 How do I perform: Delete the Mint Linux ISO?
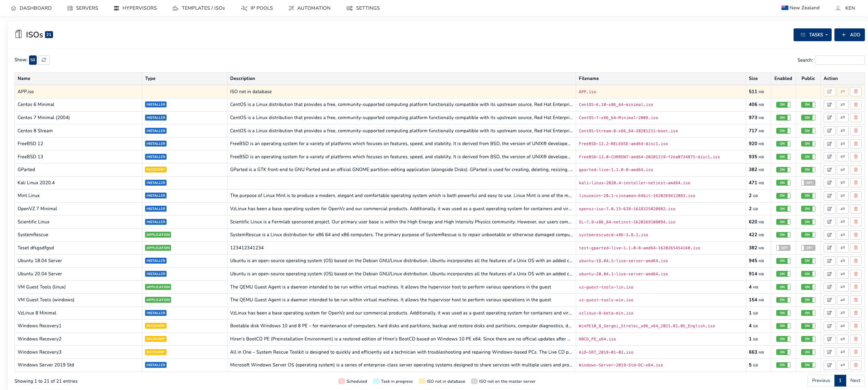(x=856, y=196)
